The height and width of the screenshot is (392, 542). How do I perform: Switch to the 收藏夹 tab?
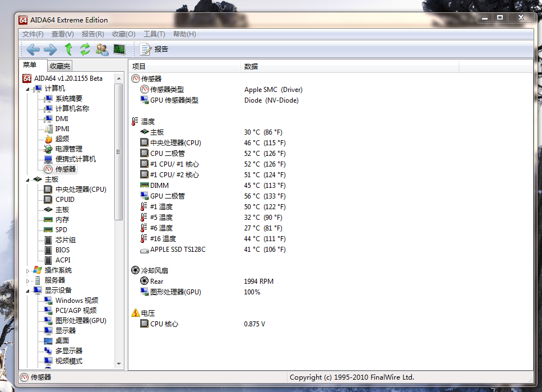60,66
